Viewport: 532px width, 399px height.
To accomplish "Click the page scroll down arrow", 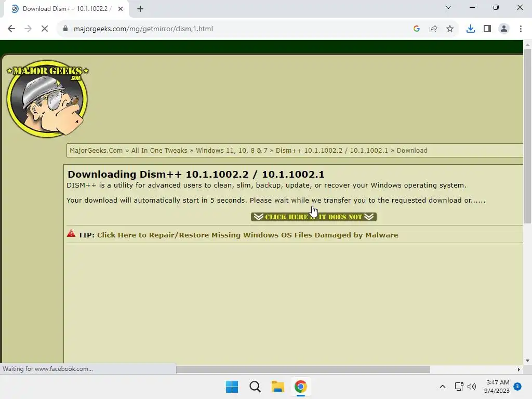I will click(x=527, y=361).
